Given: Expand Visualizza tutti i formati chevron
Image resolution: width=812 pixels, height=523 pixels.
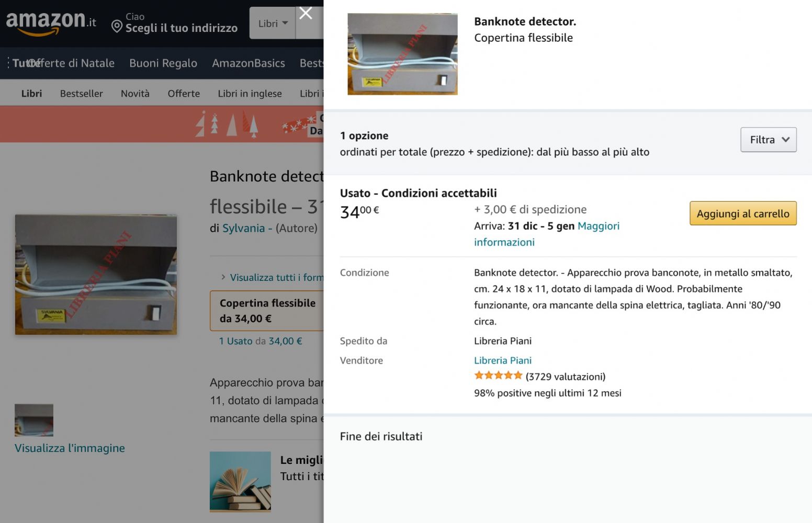Looking at the screenshot, I should [223, 277].
